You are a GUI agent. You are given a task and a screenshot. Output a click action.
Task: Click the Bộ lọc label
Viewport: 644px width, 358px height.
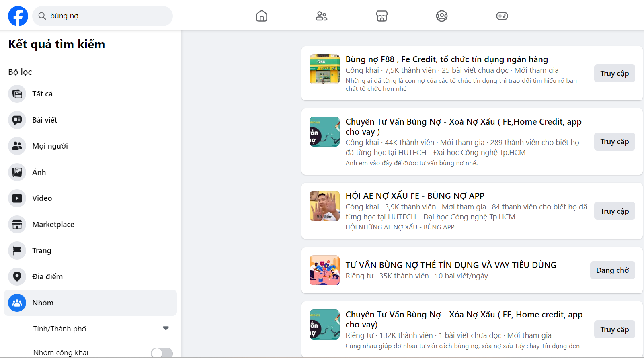coord(20,72)
